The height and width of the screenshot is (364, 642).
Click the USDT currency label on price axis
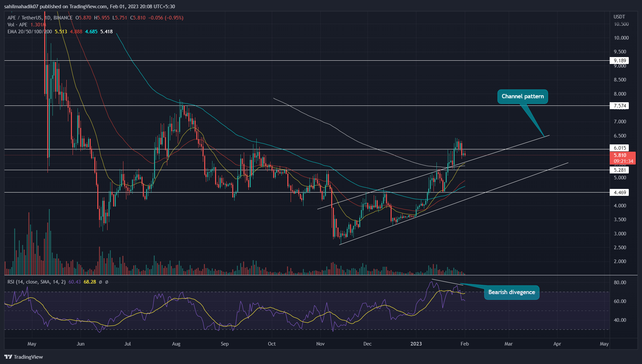(x=619, y=17)
